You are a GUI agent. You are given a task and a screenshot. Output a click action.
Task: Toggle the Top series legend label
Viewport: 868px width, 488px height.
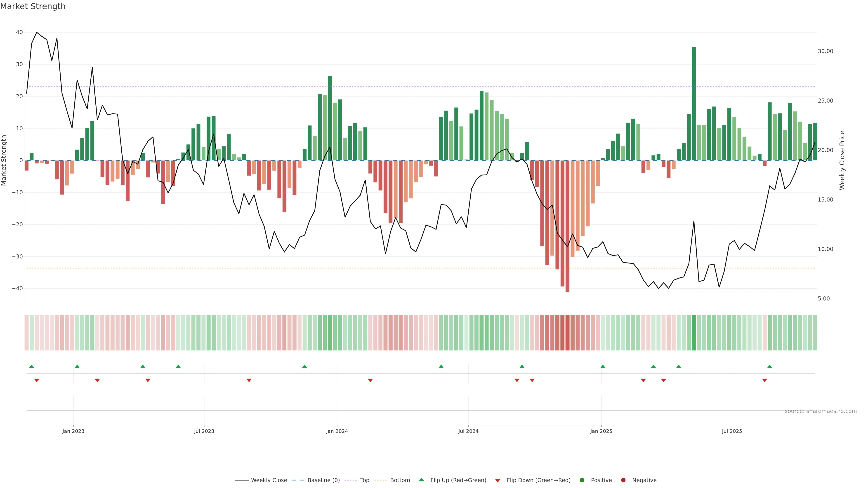pyautogui.click(x=365, y=480)
